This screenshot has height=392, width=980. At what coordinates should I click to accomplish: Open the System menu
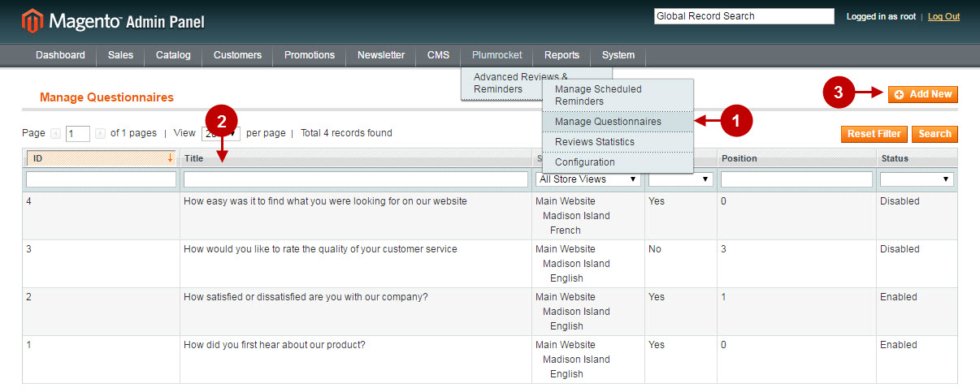[x=618, y=55]
